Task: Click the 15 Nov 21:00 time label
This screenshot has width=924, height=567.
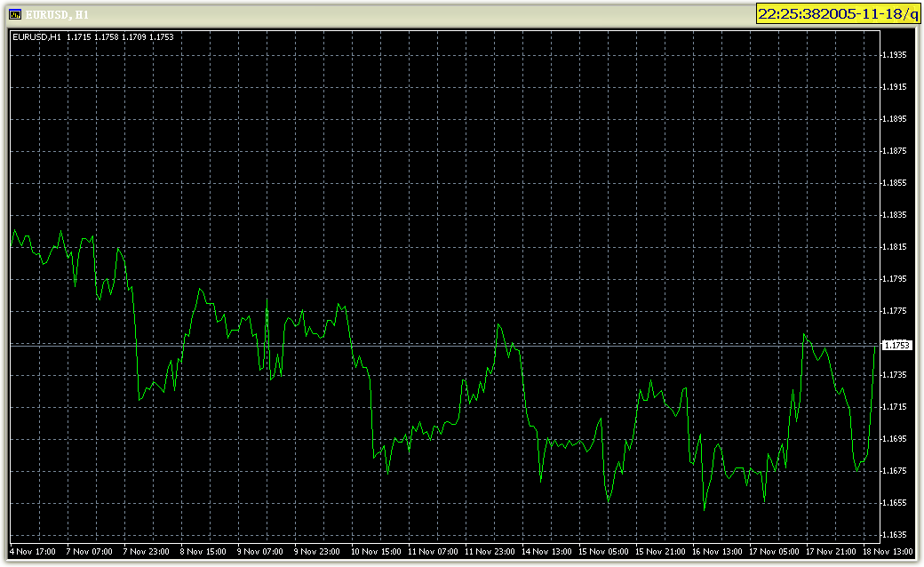Action: (x=661, y=552)
